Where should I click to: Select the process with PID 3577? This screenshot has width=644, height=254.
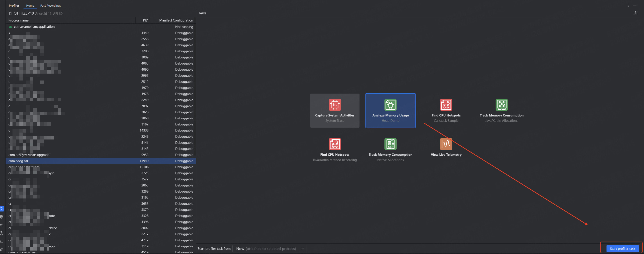(101, 179)
